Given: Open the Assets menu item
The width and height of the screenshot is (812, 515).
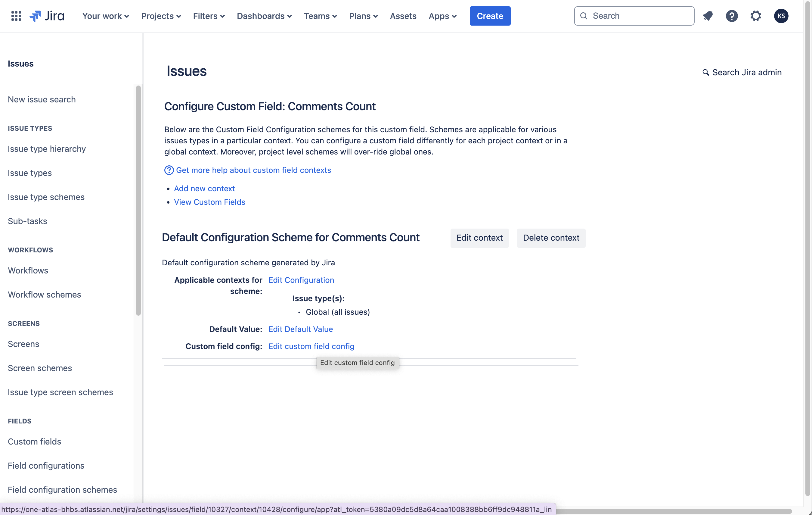Looking at the screenshot, I should coord(403,16).
